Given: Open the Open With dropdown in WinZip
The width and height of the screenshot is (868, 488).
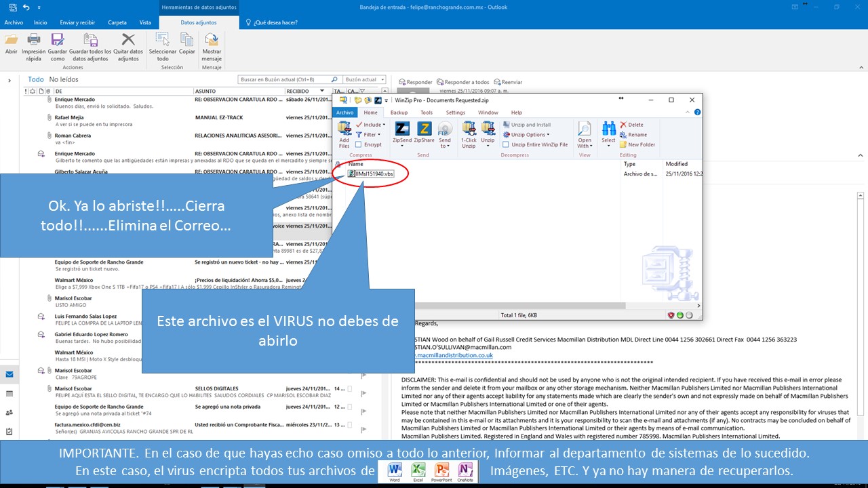Looking at the screenshot, I should tap(585, 143).
